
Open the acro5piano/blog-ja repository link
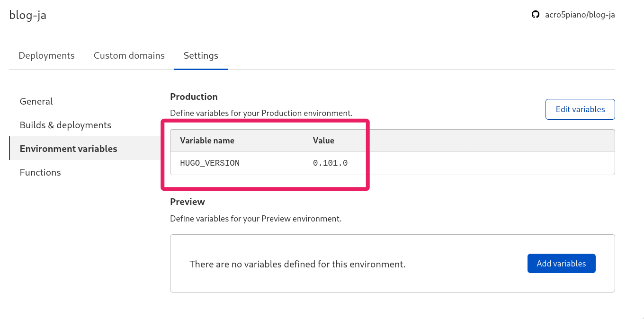pos(580,15)
